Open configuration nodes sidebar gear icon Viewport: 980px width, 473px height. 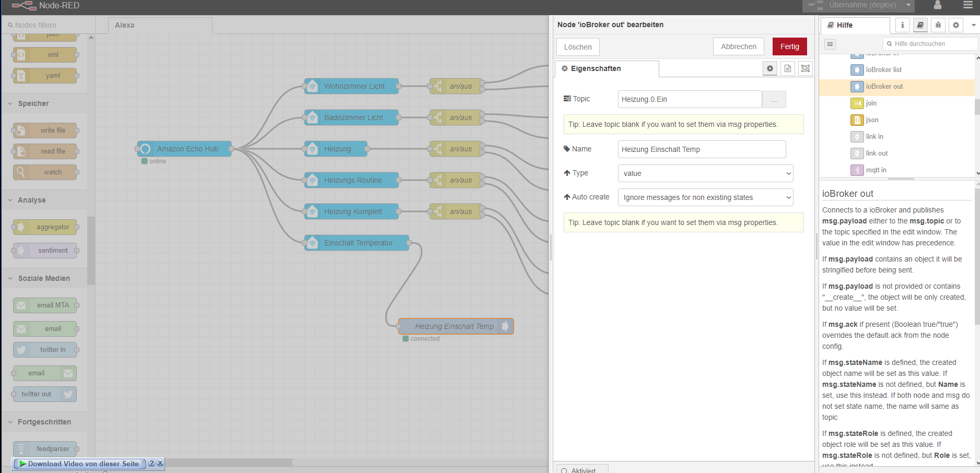coord(956,25)
